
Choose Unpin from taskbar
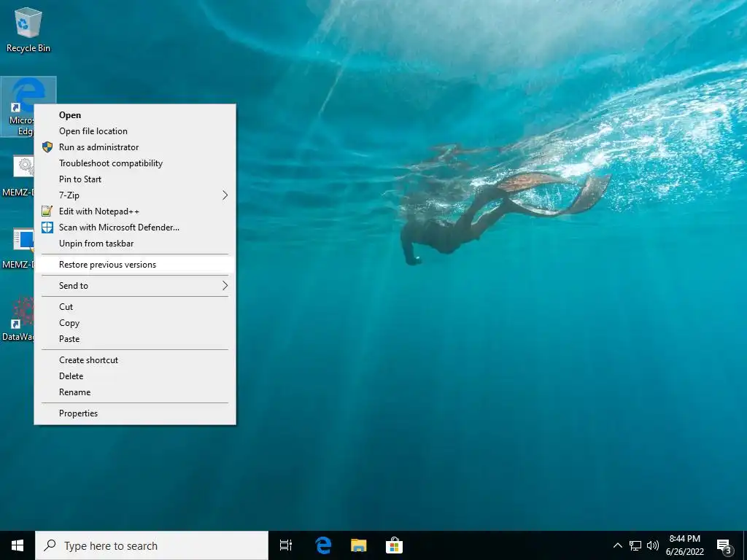[x=135, y=244]
